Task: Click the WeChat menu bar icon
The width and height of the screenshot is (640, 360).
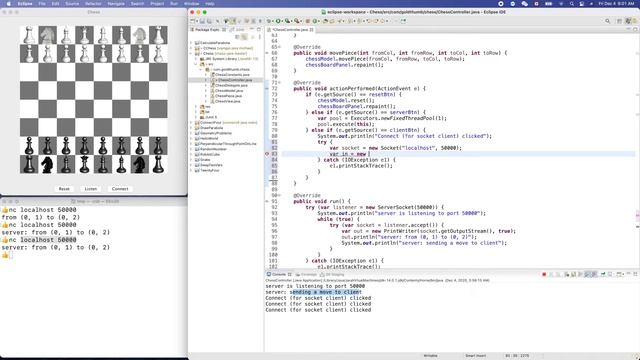Action: tap(524, 4)
